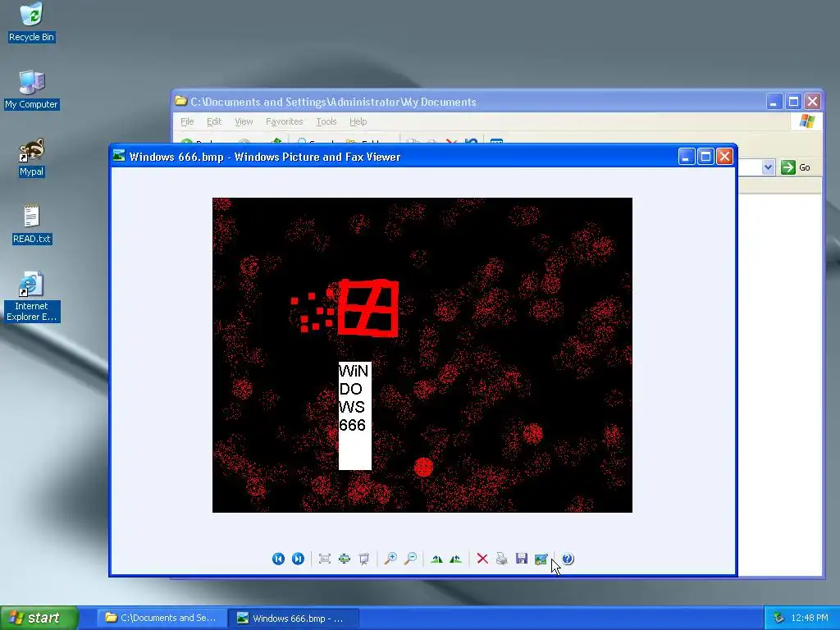
Task: Click the Windows 666.bmp picture preview
Action: [422, 355]
